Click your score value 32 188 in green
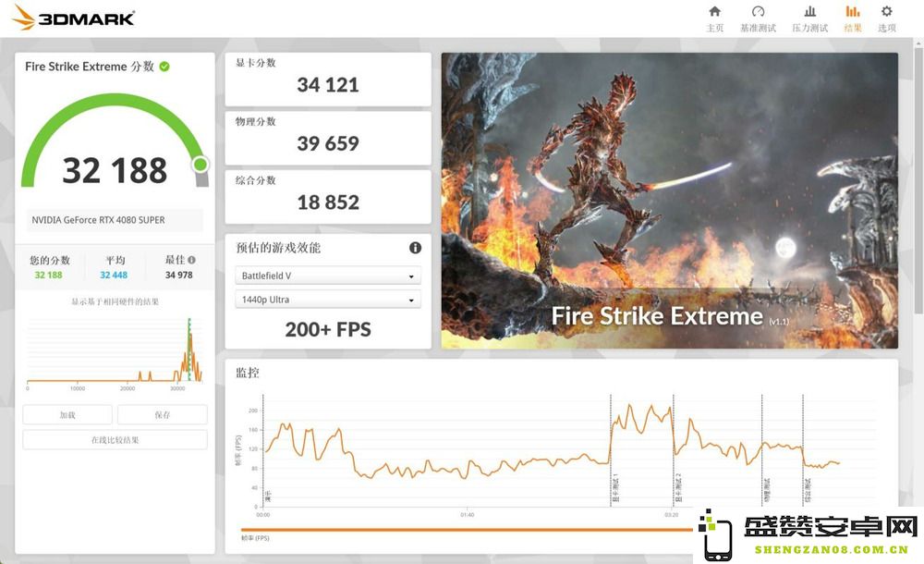 (x=48, y=275)
